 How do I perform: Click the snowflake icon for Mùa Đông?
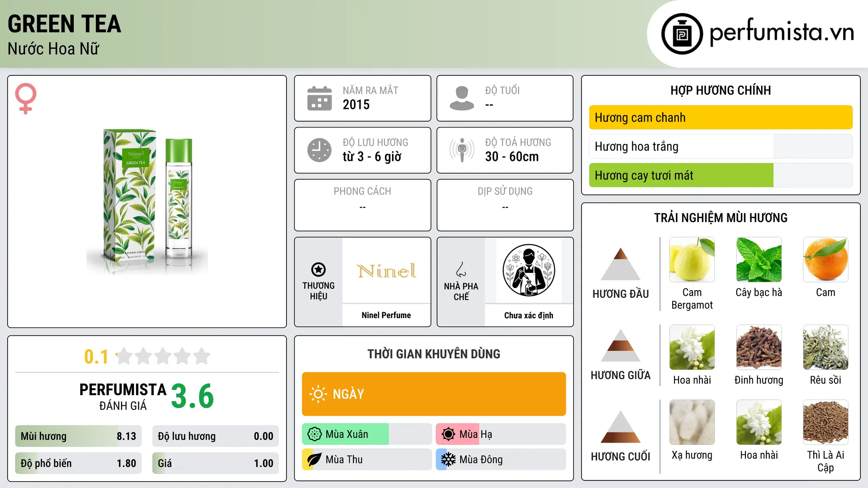pos(448,460)
